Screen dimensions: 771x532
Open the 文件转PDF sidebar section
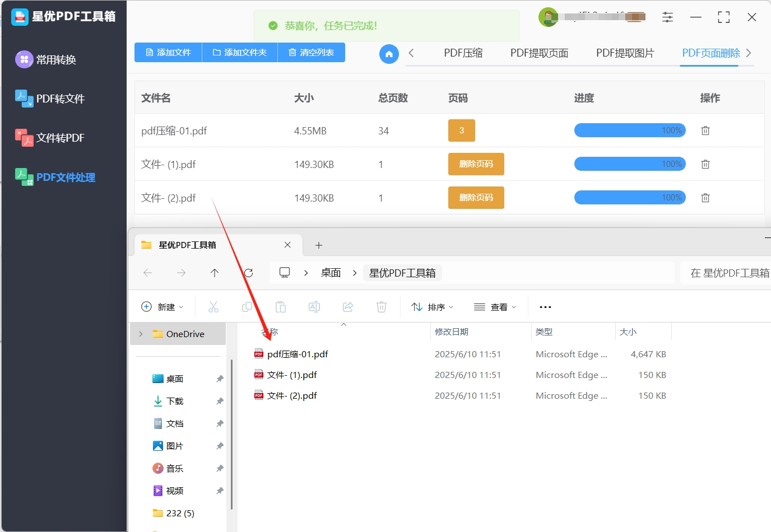[x=50, y=138]
